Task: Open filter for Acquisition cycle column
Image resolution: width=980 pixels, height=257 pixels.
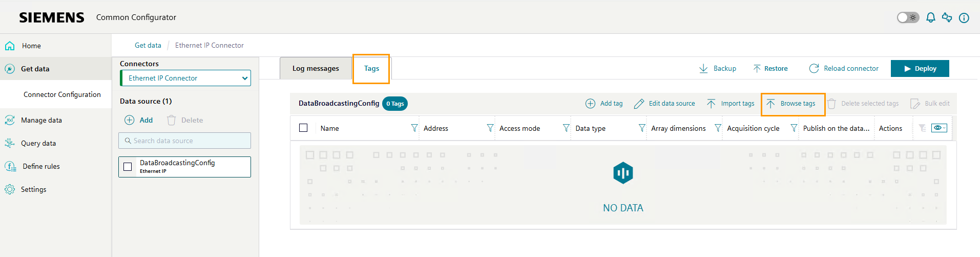Action: pyautogui.click(x=794, y=128)
